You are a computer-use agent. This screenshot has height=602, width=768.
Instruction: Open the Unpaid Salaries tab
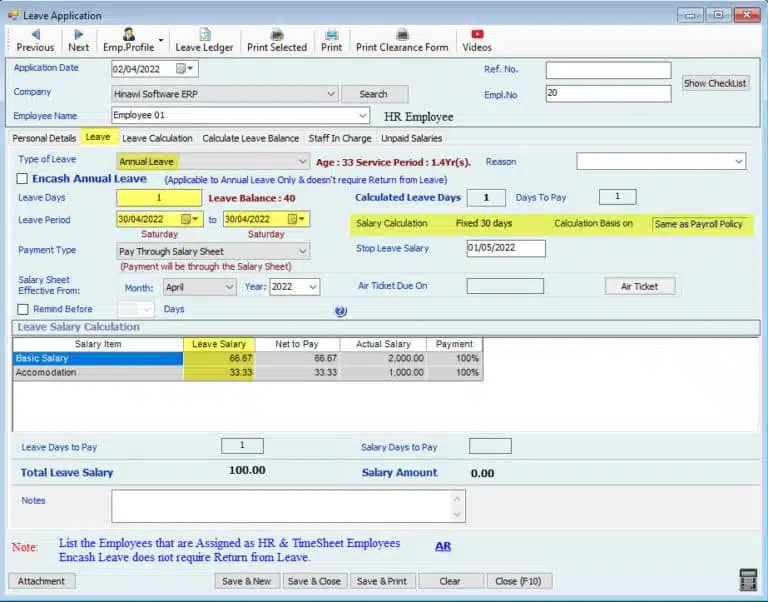411,138
